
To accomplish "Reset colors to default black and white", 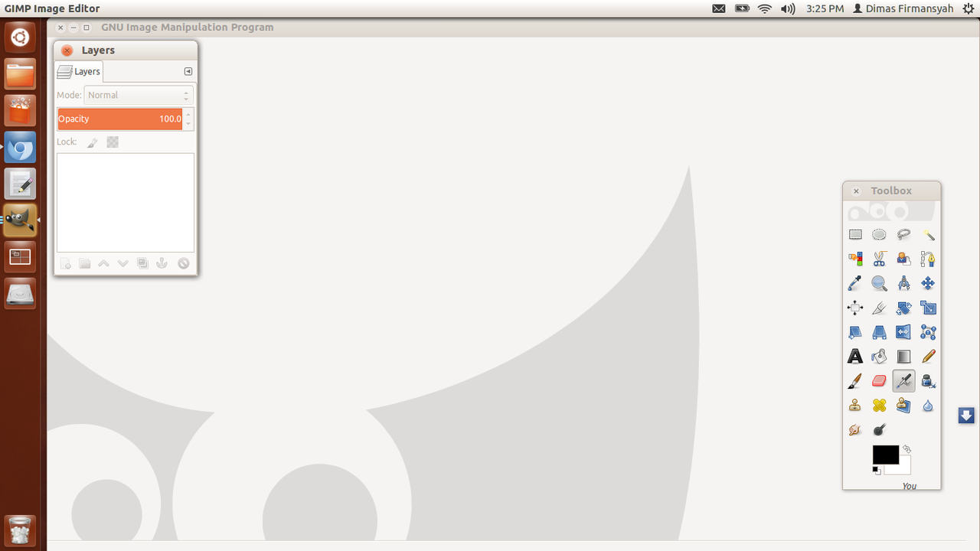I will click(877, 471).
